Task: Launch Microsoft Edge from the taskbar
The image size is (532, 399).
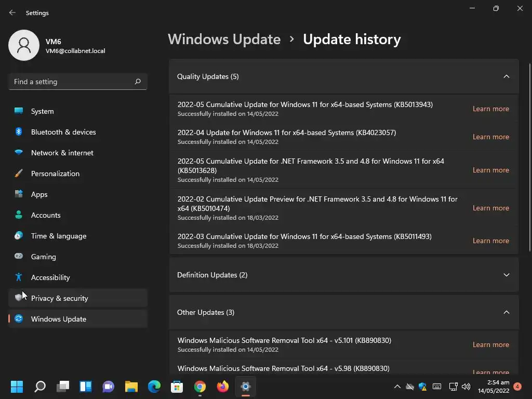Action: tap(154, 387)
